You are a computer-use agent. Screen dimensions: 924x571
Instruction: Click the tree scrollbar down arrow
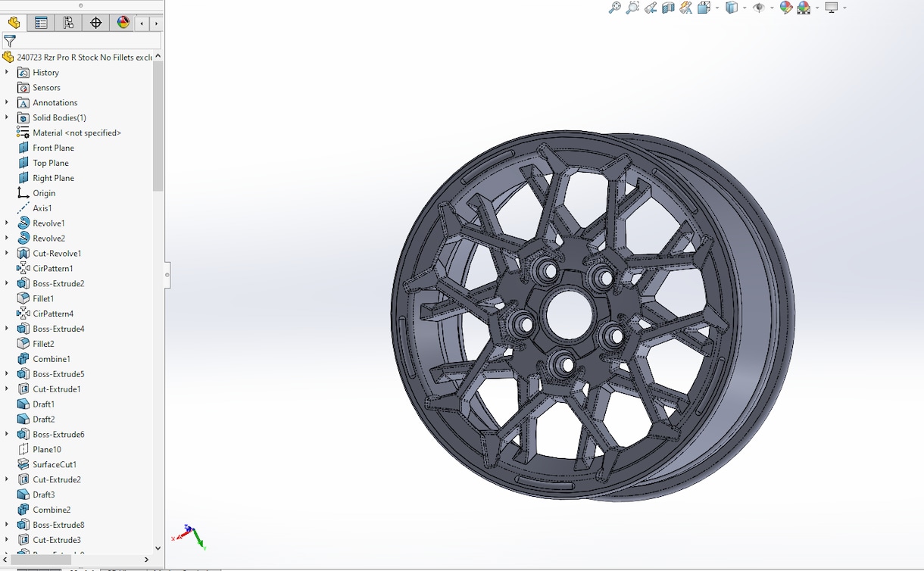tap(158, 548)
